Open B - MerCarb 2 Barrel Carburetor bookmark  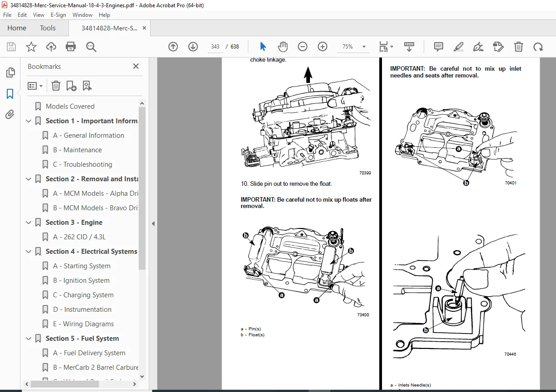[x=96, y=368]
